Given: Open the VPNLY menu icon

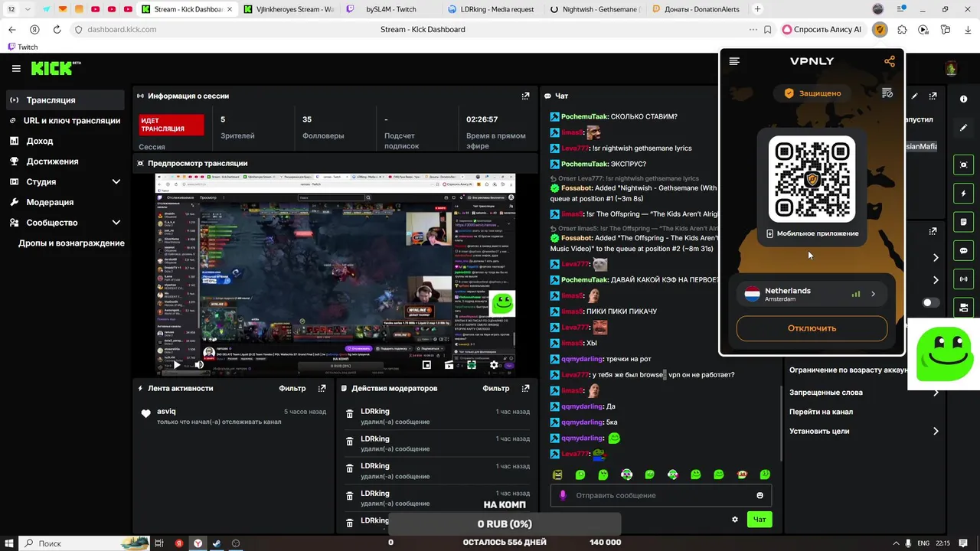Looking at the screenshot, I should point(734,61).
